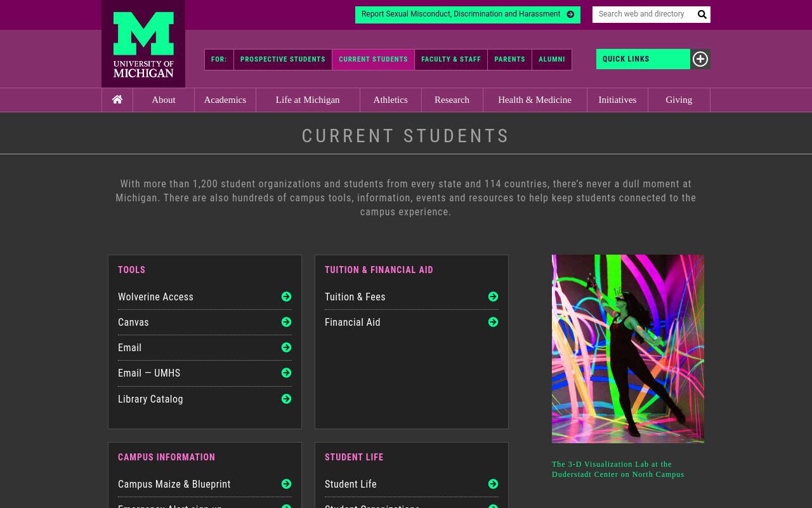Select the Faculty & Staff audience tab
This screenshot has height=508, width=812.
451,60
